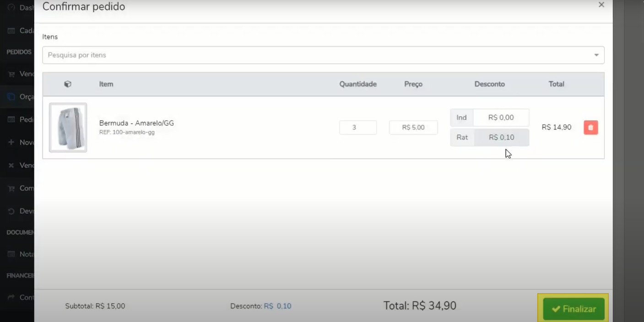Screen dimensions: 644x322
Task: Click the row total R$ 14,90
Action: click(x=557, y=127)
